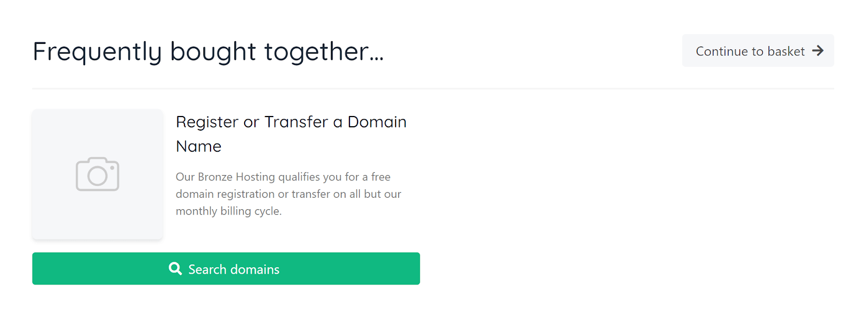Click the green Search domains button

(226, 268)
